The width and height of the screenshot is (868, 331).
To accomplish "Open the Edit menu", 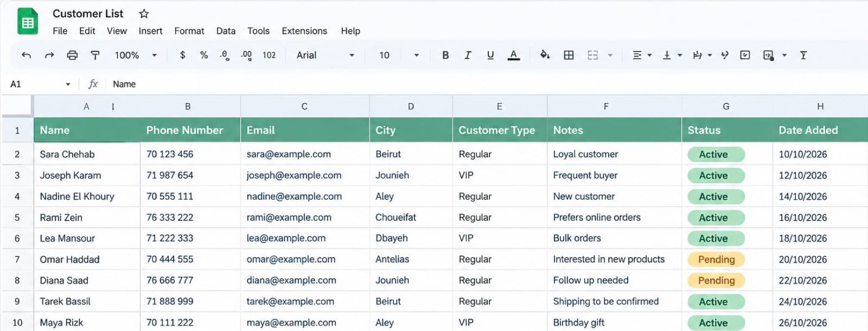I will pyautogui.click(x=87, y=31).
